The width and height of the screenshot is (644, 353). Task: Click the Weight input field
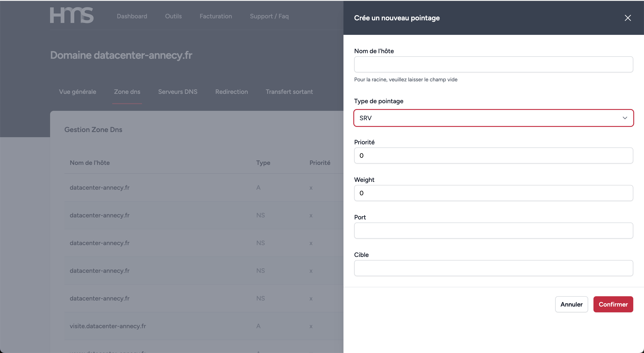(x=493, y=193)
